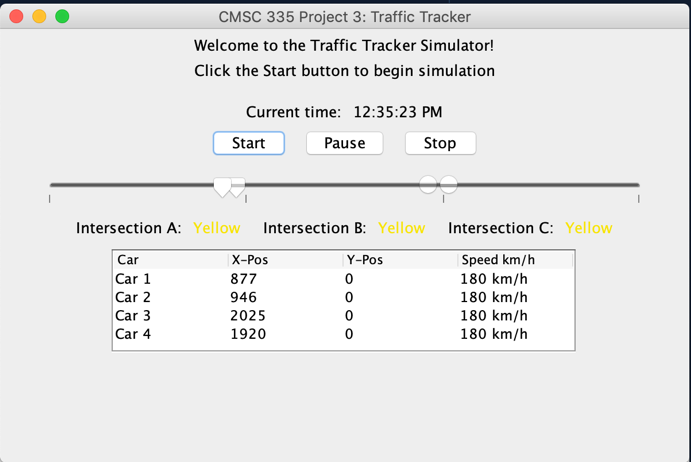
Task: Select the Car 1 table row
Action: (343, 279)
